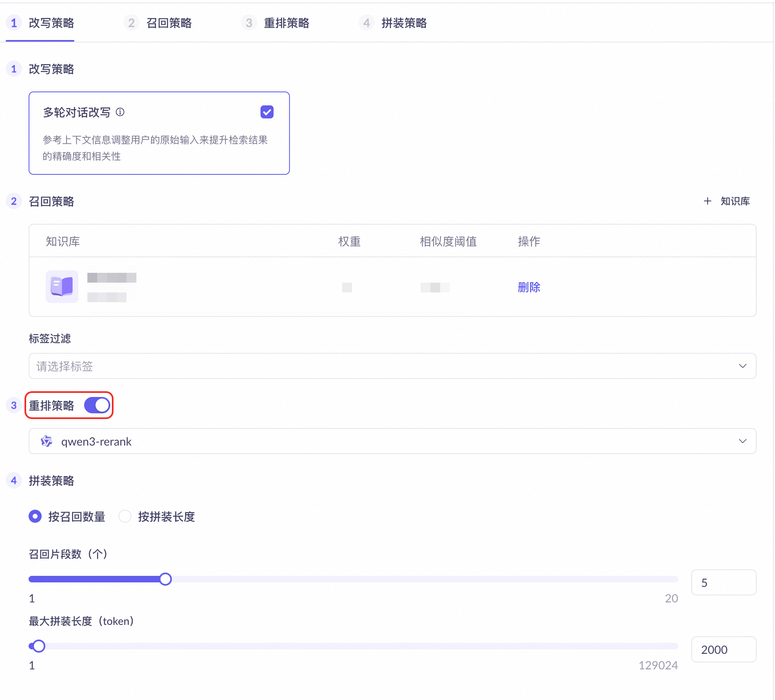Click the 权重 column header

coord(350,241)
